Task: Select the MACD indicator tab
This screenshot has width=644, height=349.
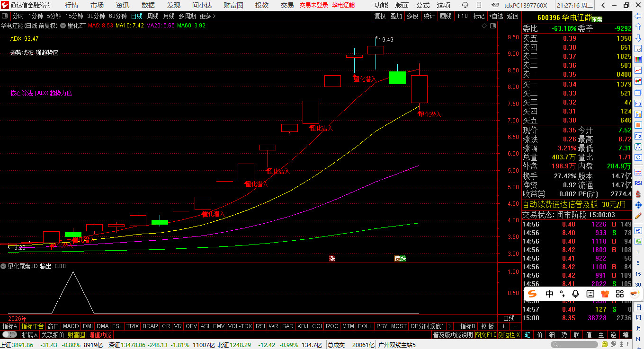Action: pos(71,326)
